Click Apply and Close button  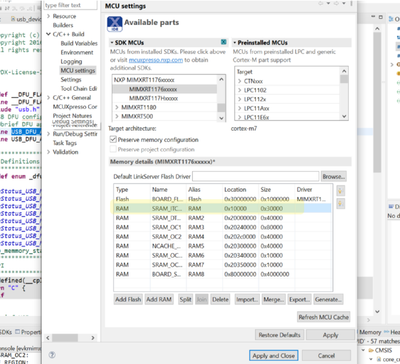tap(273, 355)
